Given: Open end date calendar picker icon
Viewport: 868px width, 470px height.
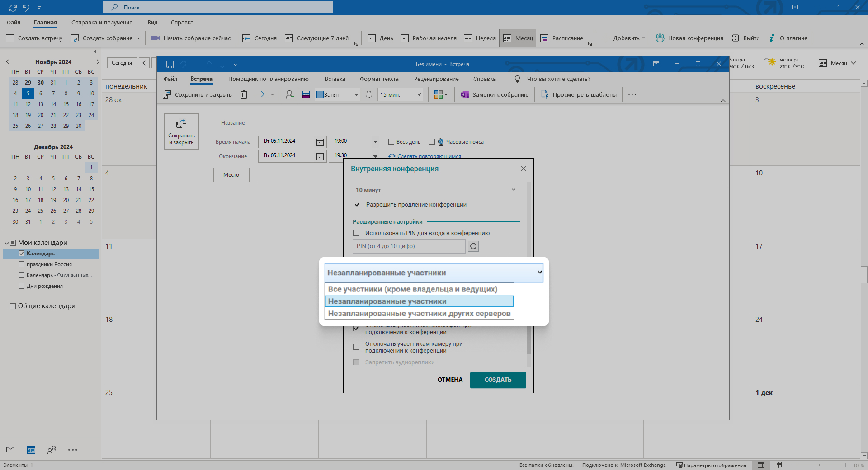Looking at the screenshot, I should (320, 156).
